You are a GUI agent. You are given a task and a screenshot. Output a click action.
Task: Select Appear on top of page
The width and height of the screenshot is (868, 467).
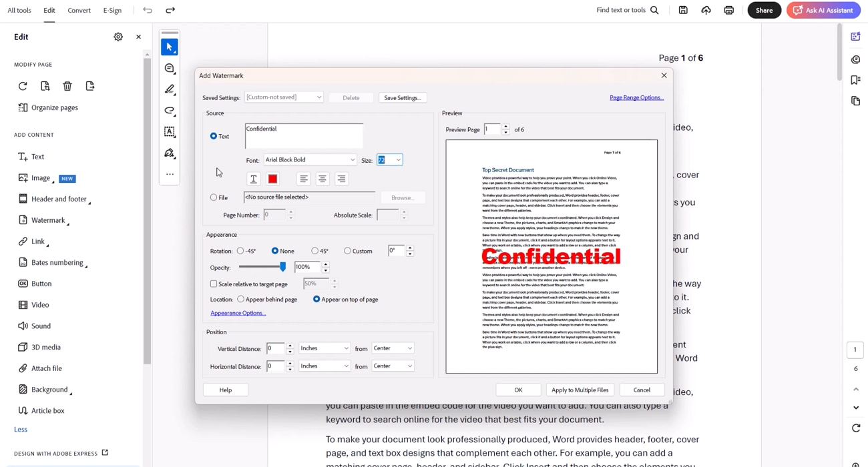(x=316, y=299)
